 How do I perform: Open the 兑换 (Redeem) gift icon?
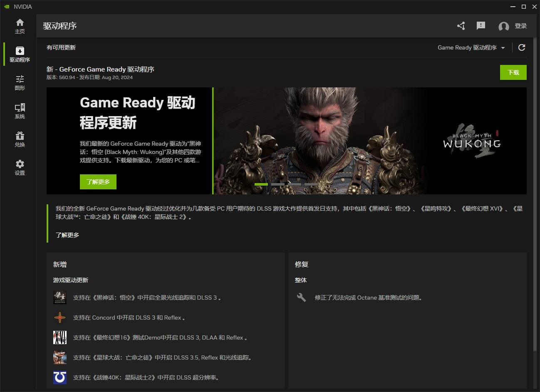point(20,139)
